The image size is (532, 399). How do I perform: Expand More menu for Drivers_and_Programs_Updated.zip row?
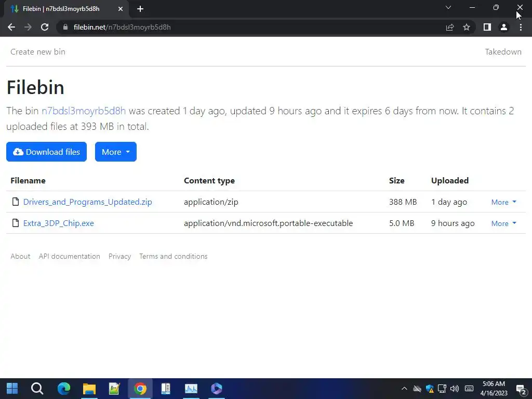coord(504,202)
